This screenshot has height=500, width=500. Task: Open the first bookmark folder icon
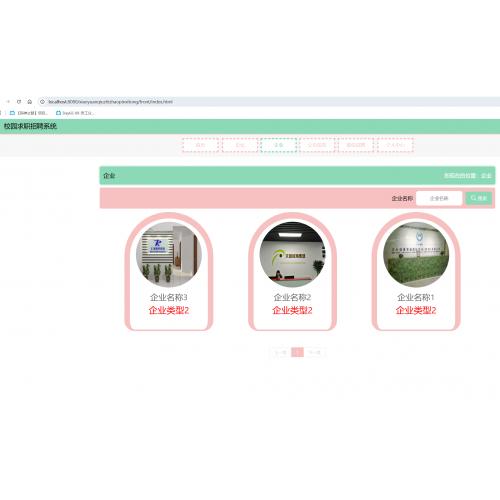click(x=12, y=113)
